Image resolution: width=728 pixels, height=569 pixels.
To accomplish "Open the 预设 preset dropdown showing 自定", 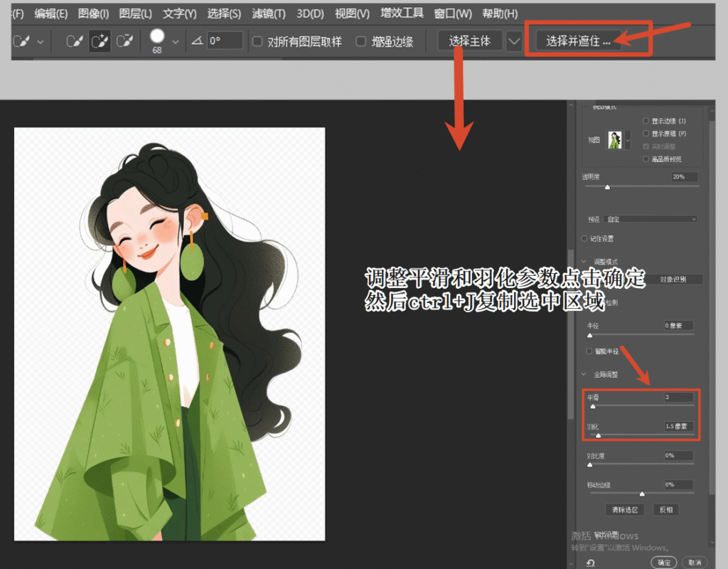I will click(x=651, y=218).
